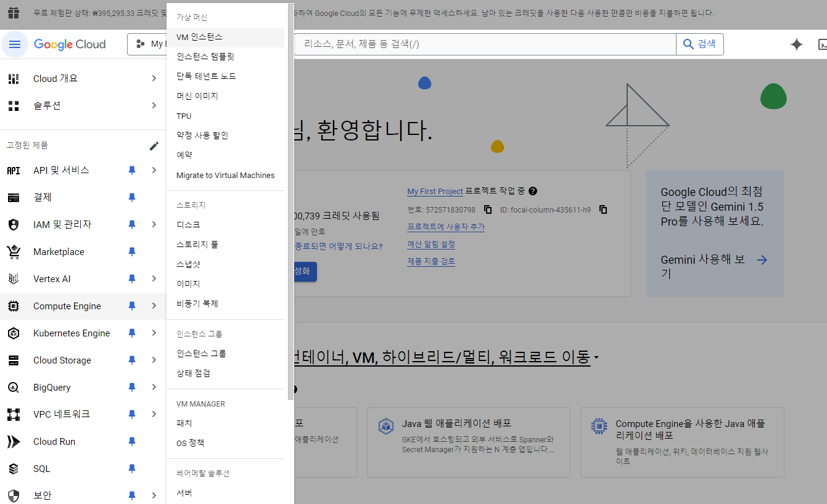Click the Kubernetes Engine icon
Viewport: 827px width, 504px height.
(14, 333)
